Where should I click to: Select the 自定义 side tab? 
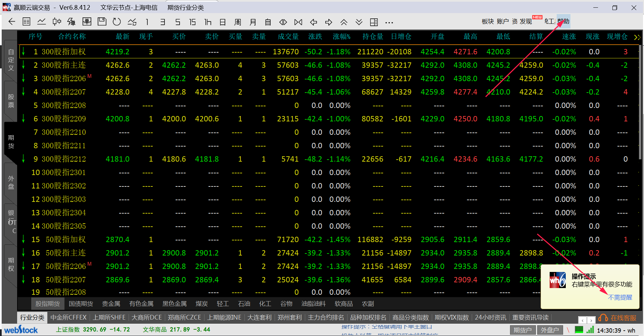(11, 60)
